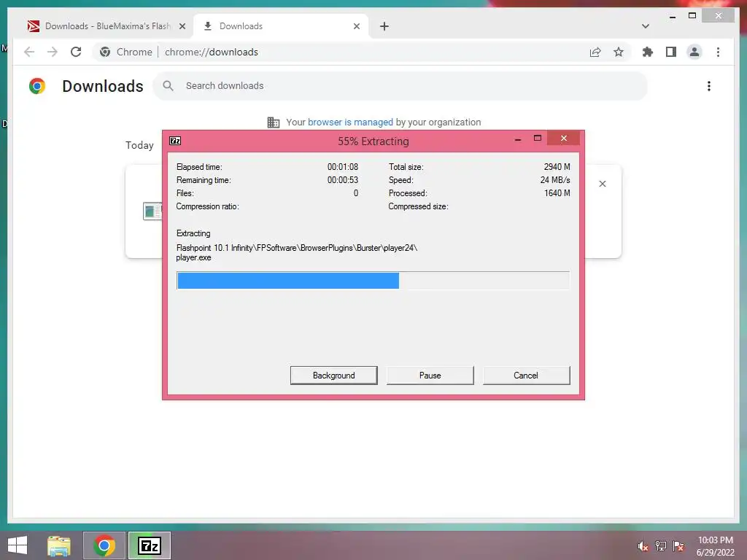This screenshot has height=560, width=747.
Task: Maximize the 7-Zip Extracting dialog
Action: coord(538,139)
